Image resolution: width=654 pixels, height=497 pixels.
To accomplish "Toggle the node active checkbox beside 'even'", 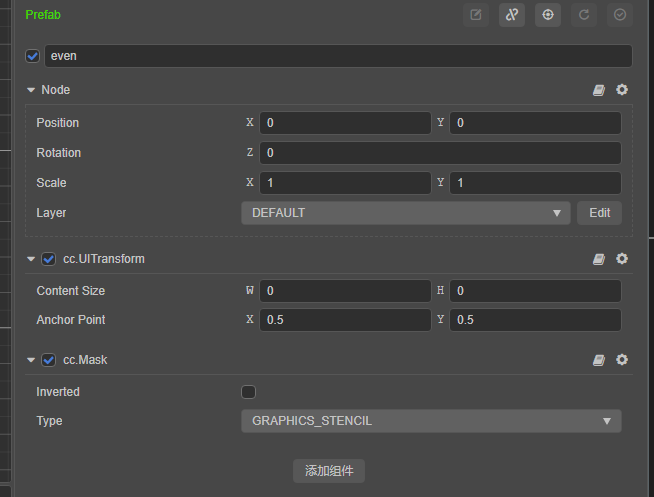I will (33, 56).
